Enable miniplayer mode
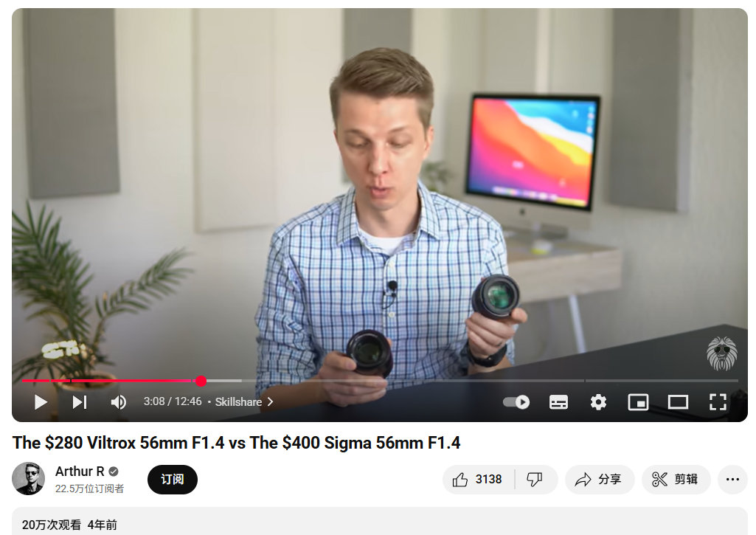Screen dimensions: 756x535 coord(638,402)
